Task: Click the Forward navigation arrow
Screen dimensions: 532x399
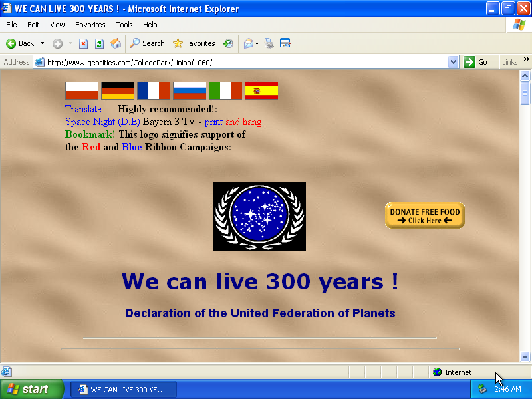Action: point(57,43)
